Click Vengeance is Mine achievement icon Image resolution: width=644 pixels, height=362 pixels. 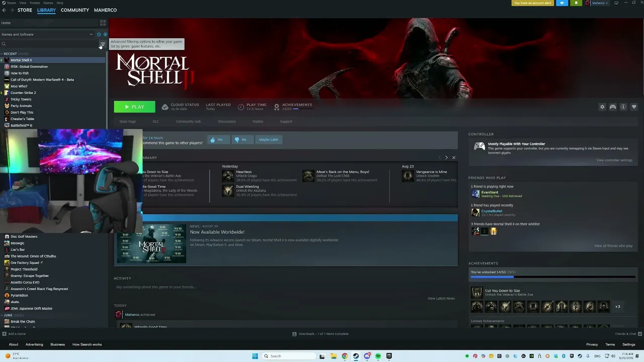[408, 176]
